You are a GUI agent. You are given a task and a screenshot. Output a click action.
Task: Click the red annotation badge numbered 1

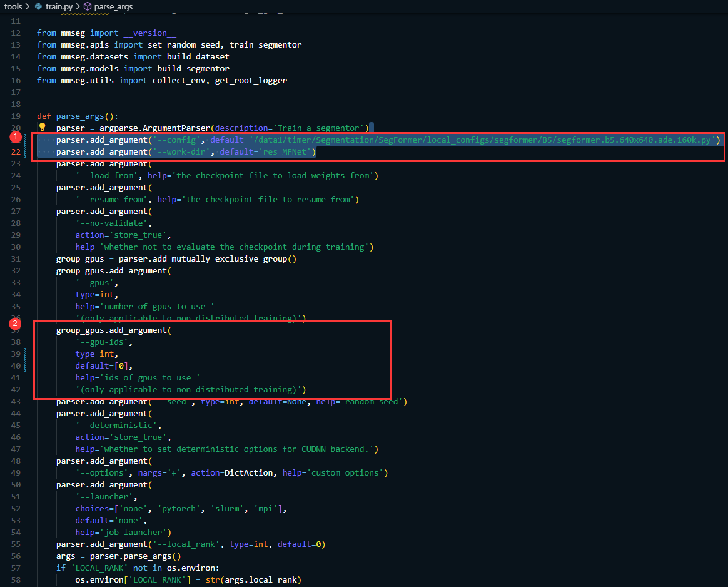[x=14, y=136]
